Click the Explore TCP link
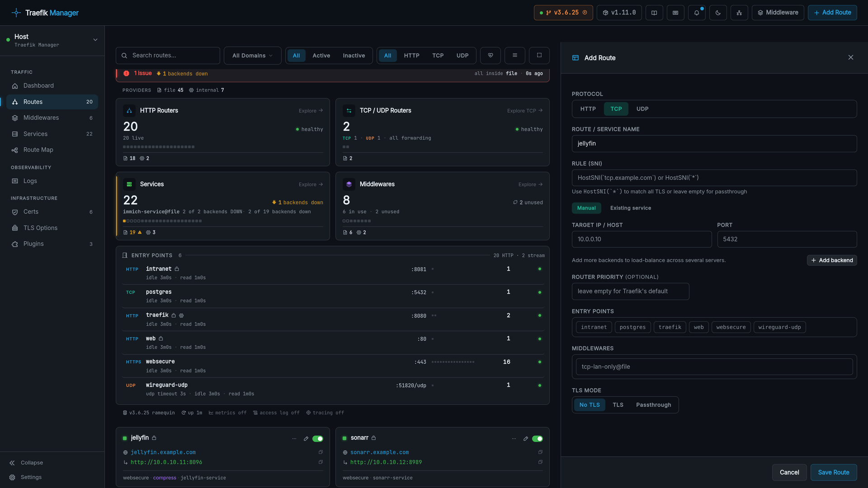The image size is (868, 488). pyautogui.click(x=525, y=111)
